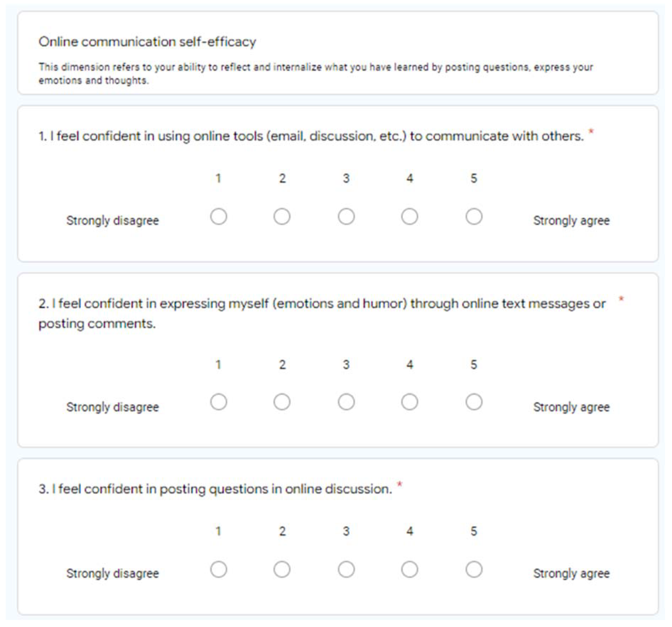Image resolution: width=672 pixels, height=627 pixels.
Task: Click the 'Online communication self-efficacy' section title
Action: (147, 42)
